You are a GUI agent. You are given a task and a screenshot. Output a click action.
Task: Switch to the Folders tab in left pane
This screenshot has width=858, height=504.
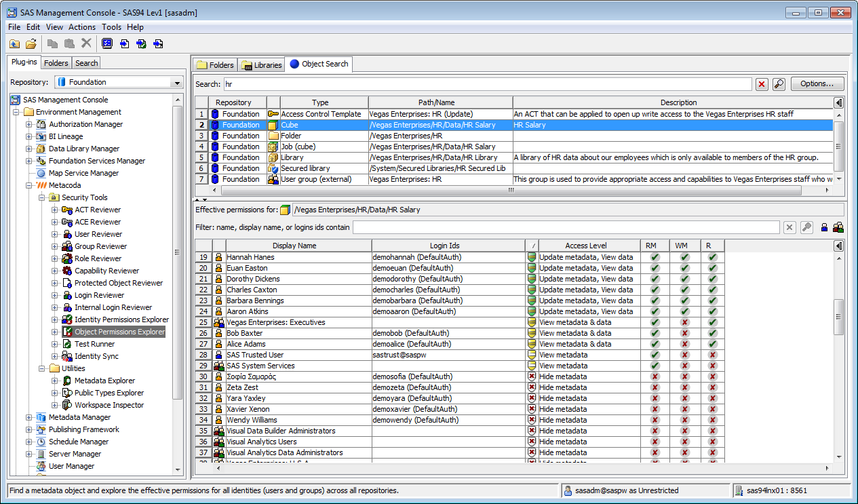click(56, 63)
